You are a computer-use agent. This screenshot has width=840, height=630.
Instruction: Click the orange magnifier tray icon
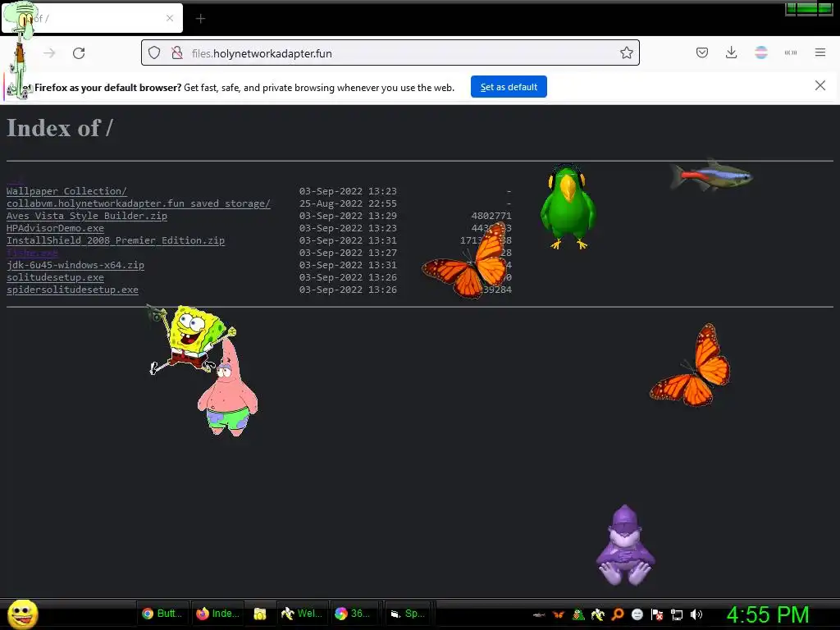point(618,614)
